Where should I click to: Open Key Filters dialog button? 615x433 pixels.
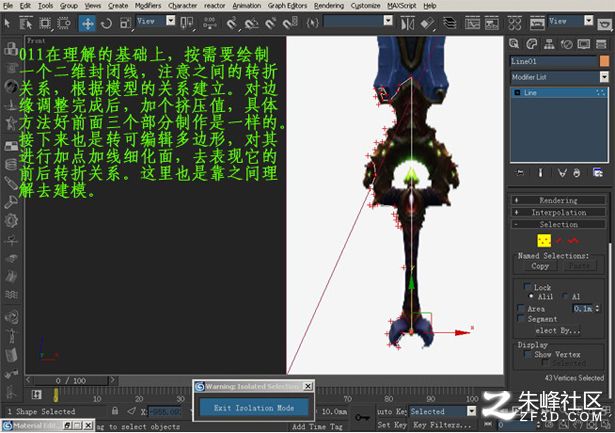coord(442,425)
